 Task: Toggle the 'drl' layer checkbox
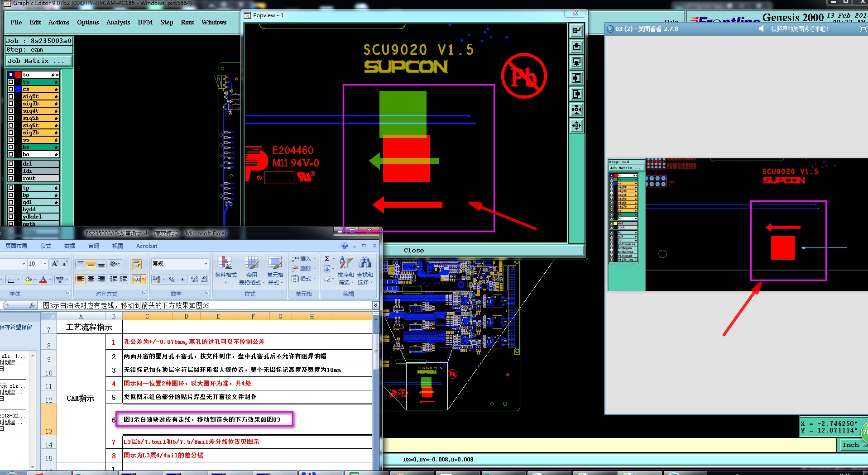click(x=11, y=164)
